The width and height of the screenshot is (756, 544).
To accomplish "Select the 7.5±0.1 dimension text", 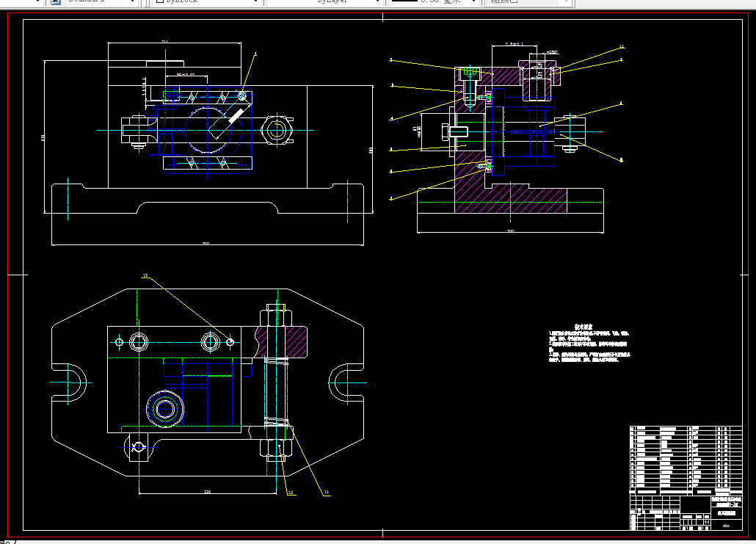I will point(515,44).
